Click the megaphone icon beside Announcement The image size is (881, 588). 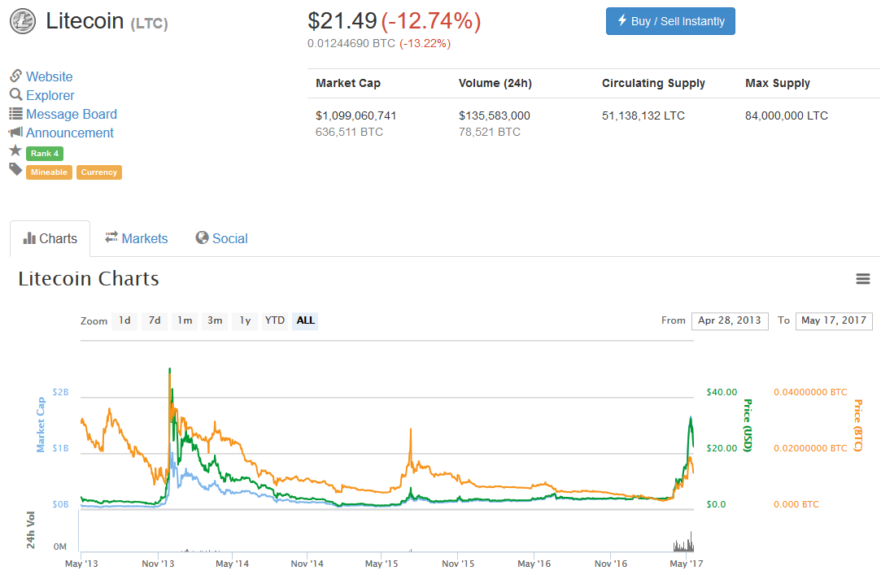coord(15,132)
